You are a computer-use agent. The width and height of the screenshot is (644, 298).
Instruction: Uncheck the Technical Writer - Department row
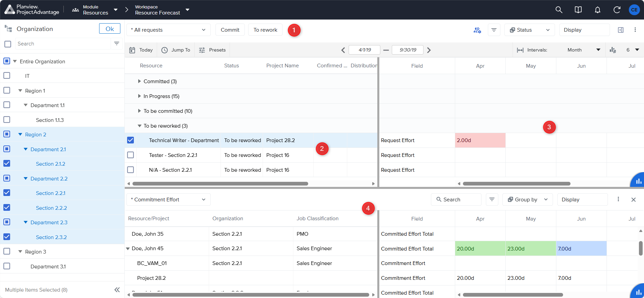coord(130,140)
